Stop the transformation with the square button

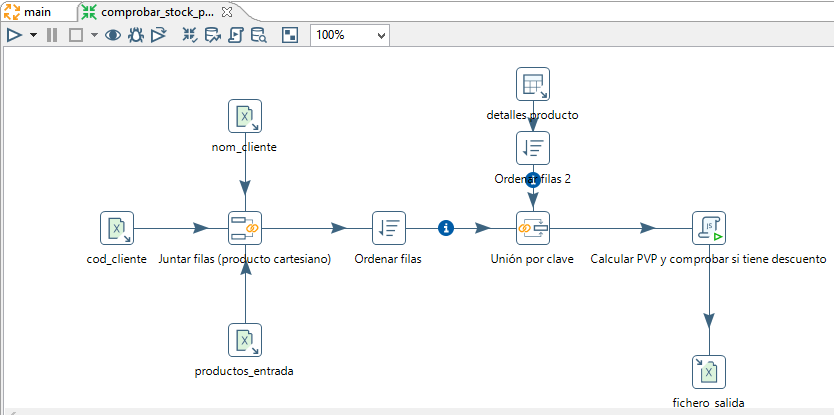tap(76, 36)
